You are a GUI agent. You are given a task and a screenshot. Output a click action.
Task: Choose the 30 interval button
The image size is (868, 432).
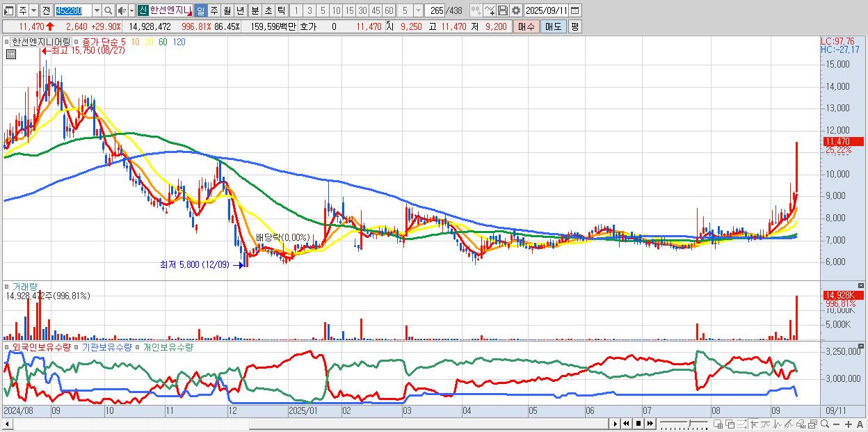362,10
